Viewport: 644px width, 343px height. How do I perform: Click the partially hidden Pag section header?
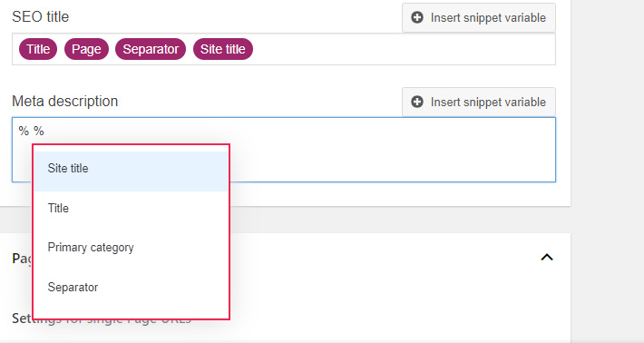point(22,259)
